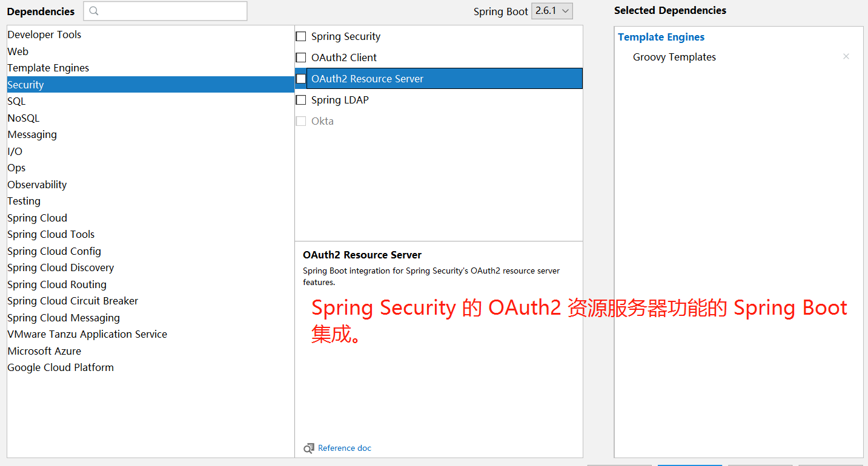868x466 pixels.
Task: Click the Template Engines heading in Selected Dependencies
Action: tap(661, 37)
